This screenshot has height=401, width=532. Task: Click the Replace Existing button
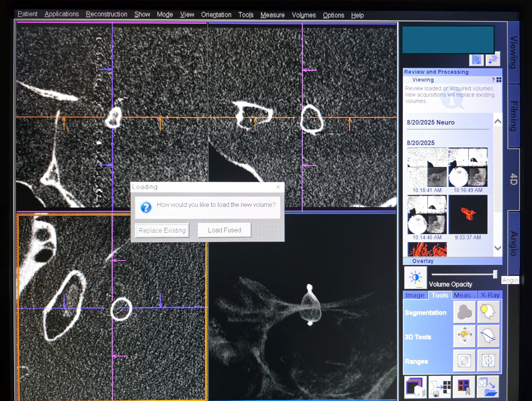(x=162, y=230)
